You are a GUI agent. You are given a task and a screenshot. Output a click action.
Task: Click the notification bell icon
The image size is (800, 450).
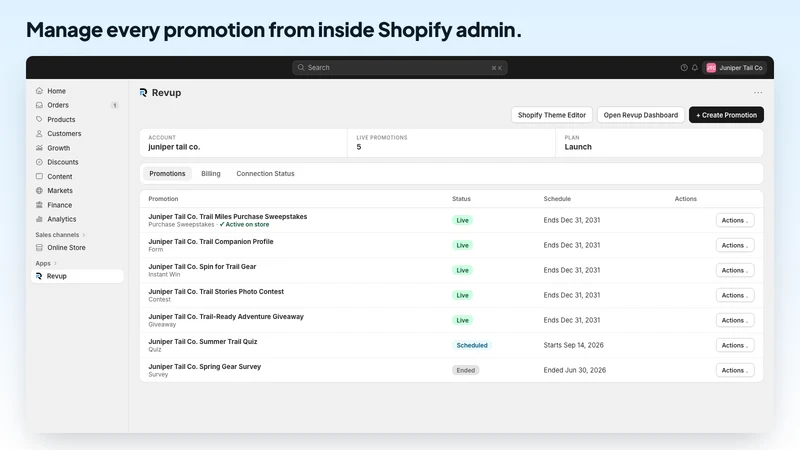[x=694, y=68]
